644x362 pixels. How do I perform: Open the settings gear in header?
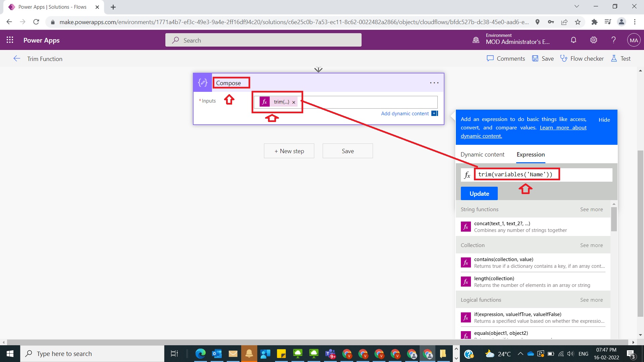tap(594, 40)
